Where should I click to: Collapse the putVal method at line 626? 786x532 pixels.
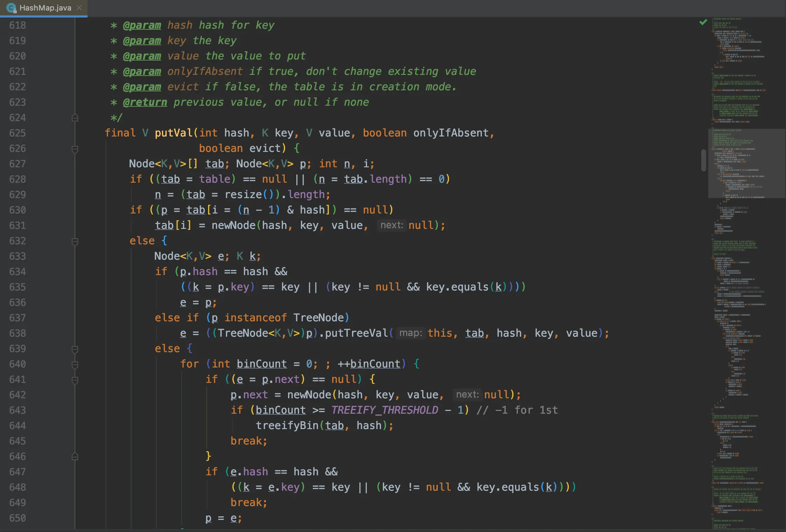coord(75,149)
